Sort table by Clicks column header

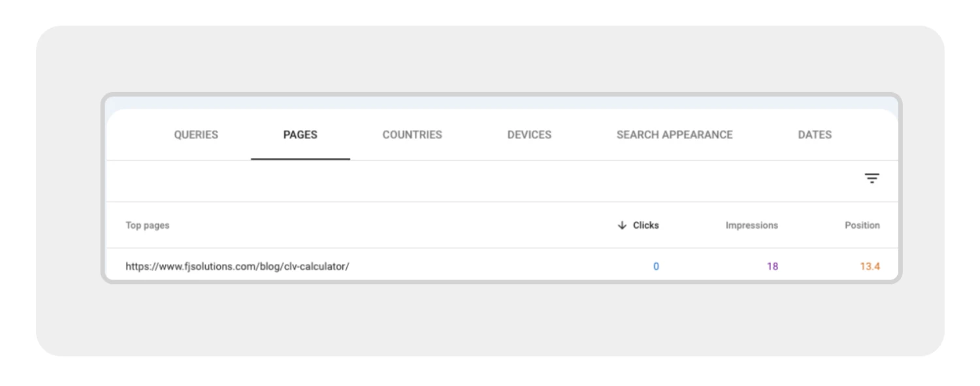click(645, 225)
